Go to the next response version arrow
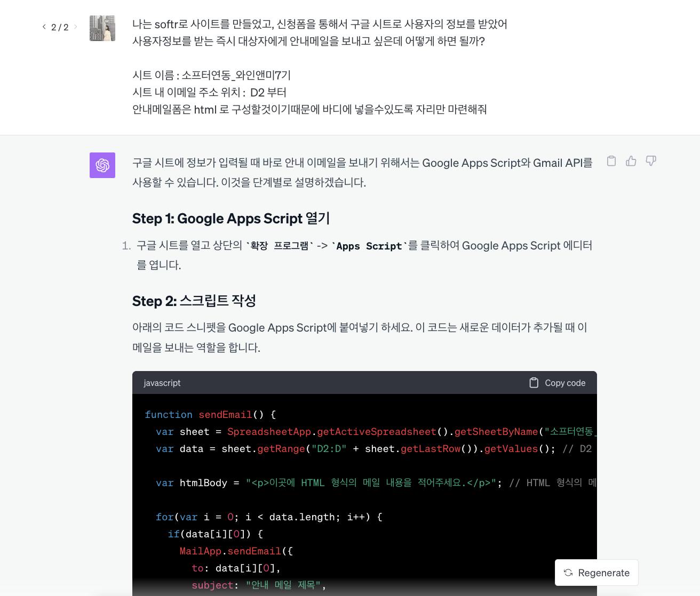The image size is (700, 596). tap(75, 27)
